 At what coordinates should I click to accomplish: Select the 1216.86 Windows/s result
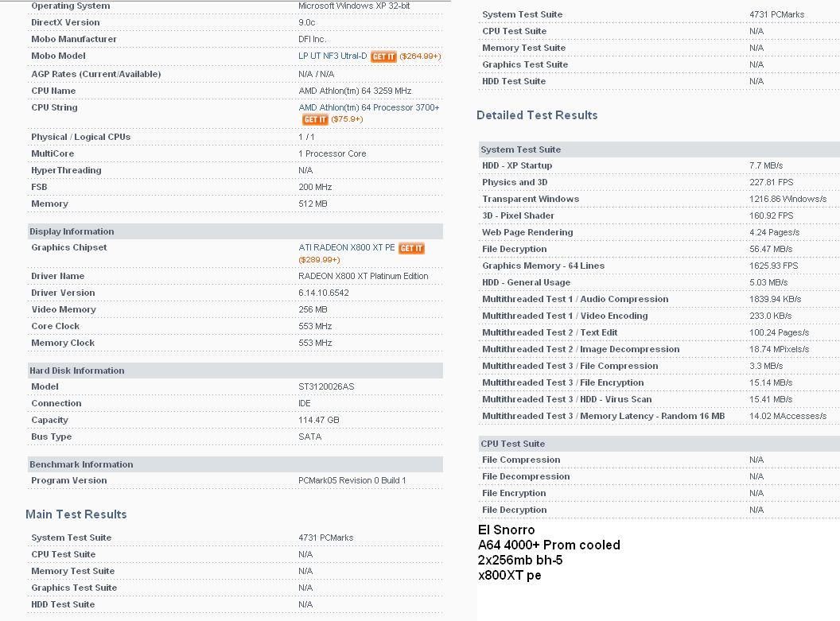tap(788, 199)
